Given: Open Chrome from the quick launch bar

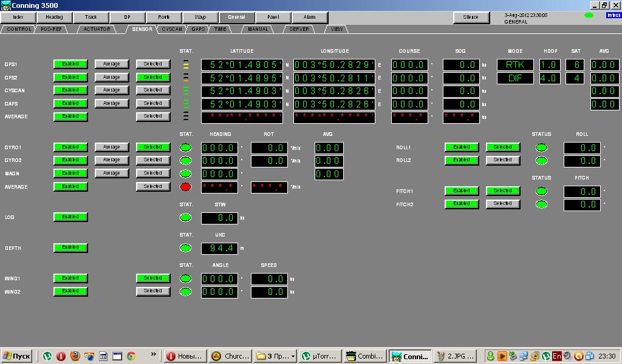Looking at the screenshot, I should point(131,356).
